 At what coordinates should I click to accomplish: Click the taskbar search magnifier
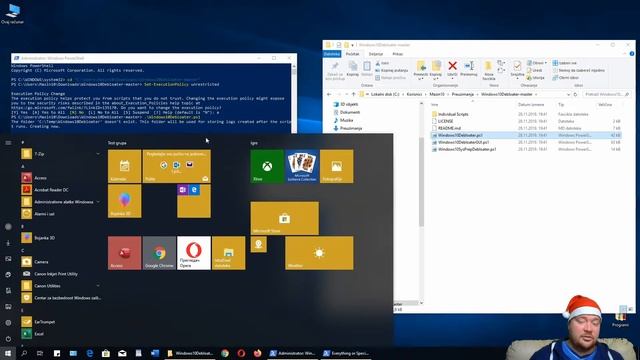24,353
